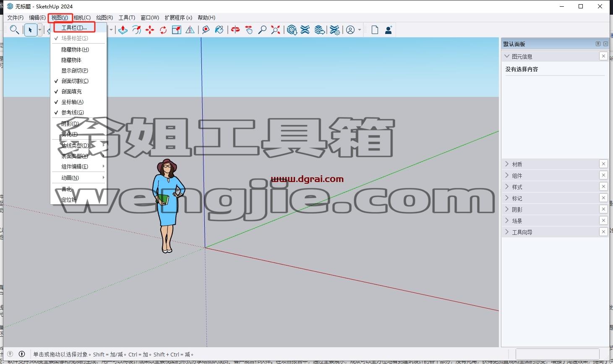This screenshot has height=364, width=613.
Task: Close the 材质 panel with its X
Action: [603, 164]
